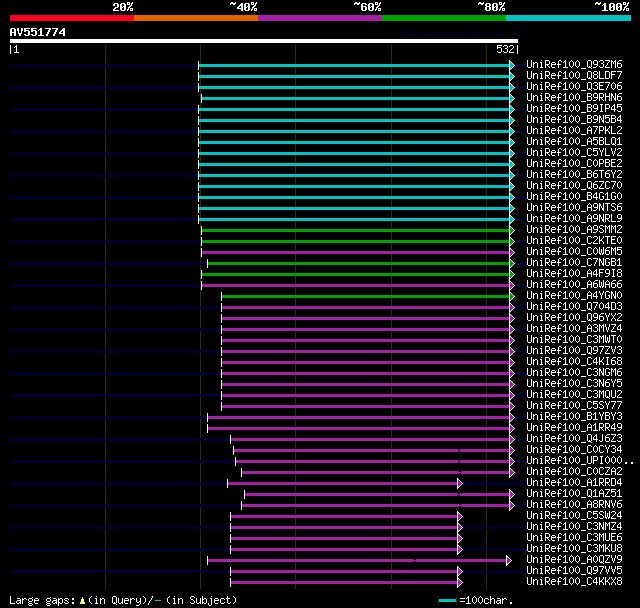Click hit name UniRef100_B4G1G0
The image size is (640, 608).
[574, 197]
